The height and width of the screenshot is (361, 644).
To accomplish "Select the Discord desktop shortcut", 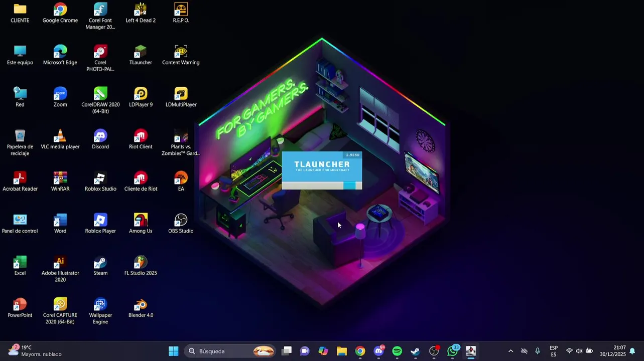I will 100,139.
